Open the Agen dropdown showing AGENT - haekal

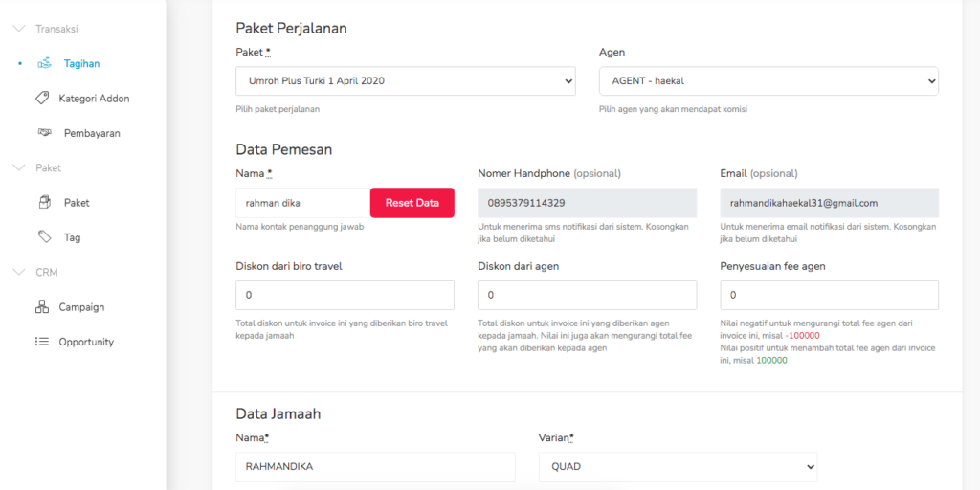coord(768,81)
